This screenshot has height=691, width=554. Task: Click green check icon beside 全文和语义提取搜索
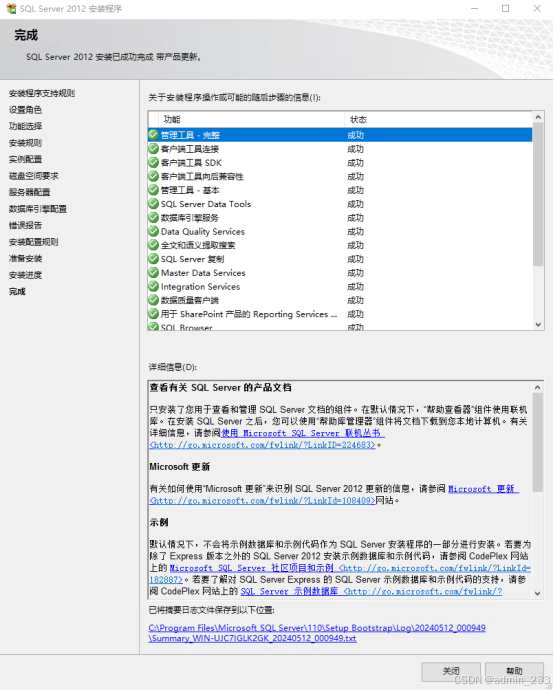pos(153,245)
